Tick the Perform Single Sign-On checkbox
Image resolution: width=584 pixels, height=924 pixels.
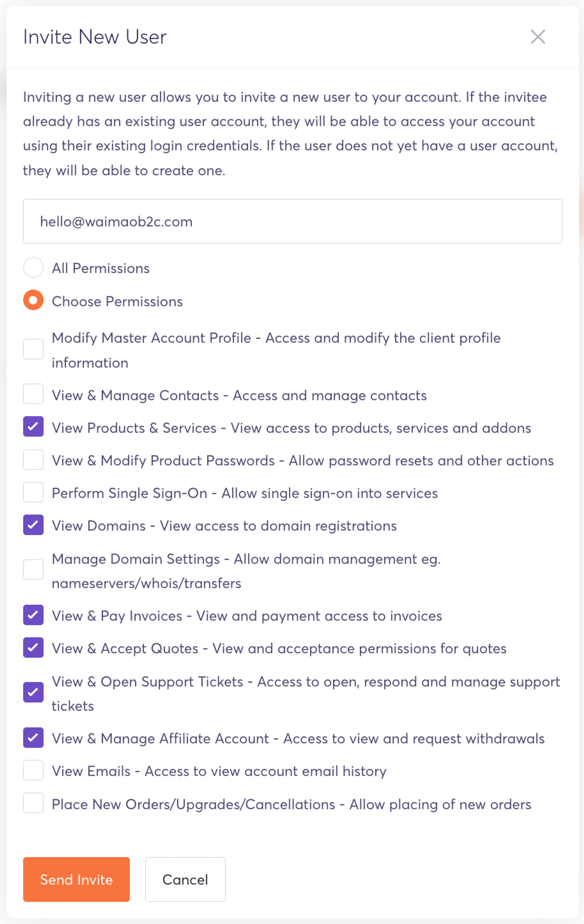pos(34,492)
